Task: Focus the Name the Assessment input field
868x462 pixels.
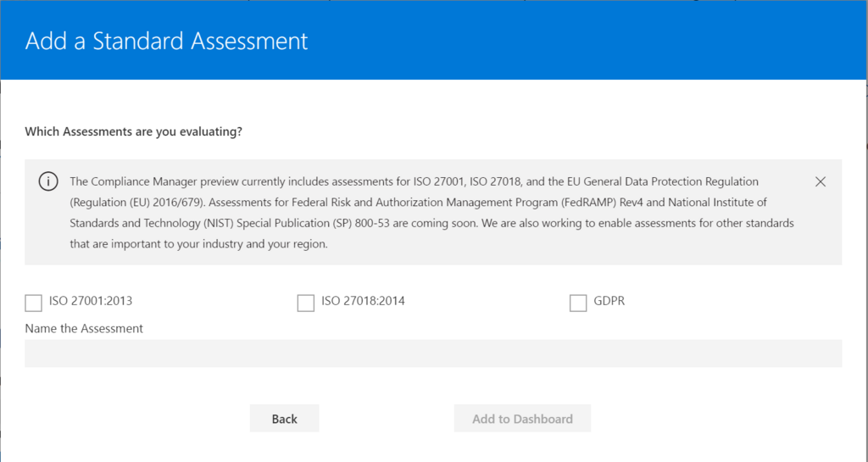Action: coord(433,353)
